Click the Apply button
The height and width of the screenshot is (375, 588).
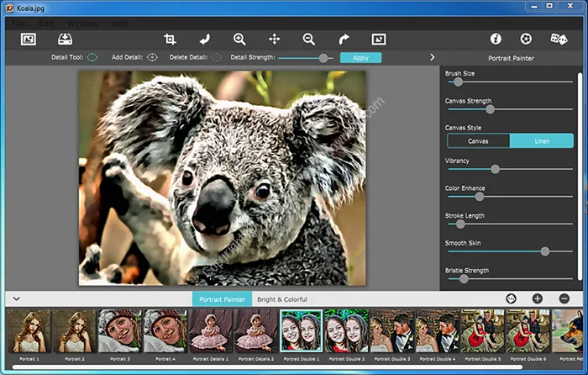tap(360, 58)
